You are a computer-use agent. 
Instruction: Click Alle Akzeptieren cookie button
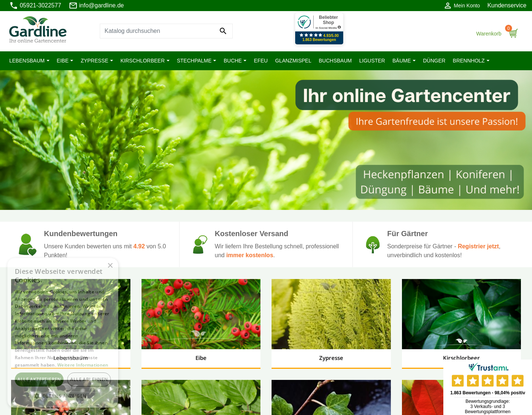[39, 380]
